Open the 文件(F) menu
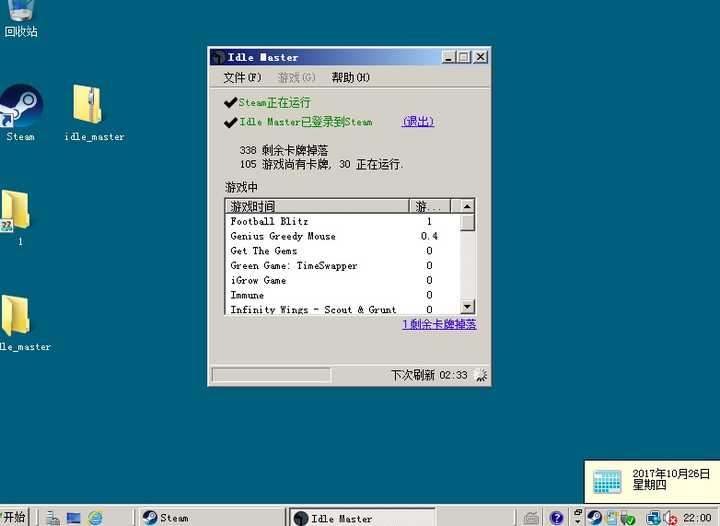720x526 pixels. tap(242, 77)
